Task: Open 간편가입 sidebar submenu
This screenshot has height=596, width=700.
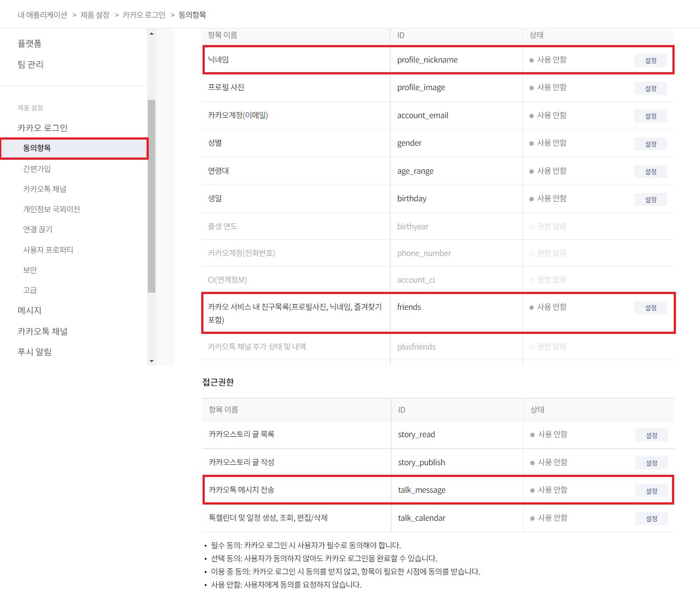Action: coord(37,169)
